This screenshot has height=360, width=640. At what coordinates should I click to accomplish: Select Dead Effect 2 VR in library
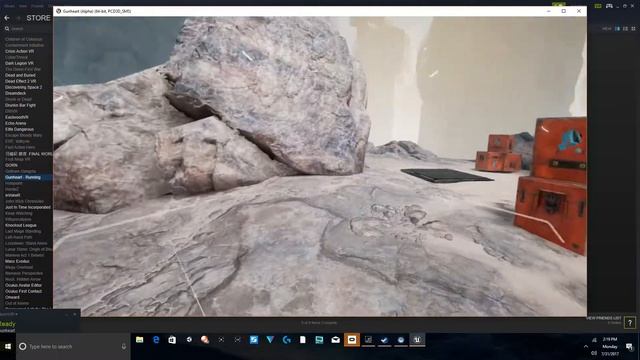coord(20,81)
